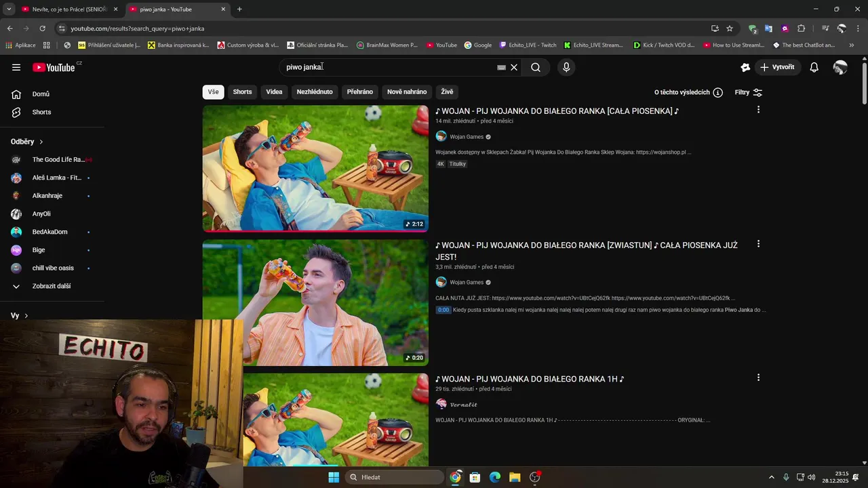Click the ZWIASTUN thumbnail 0:20
The width and height of the screenshot is (868, 488).
(x=315, y=302)
